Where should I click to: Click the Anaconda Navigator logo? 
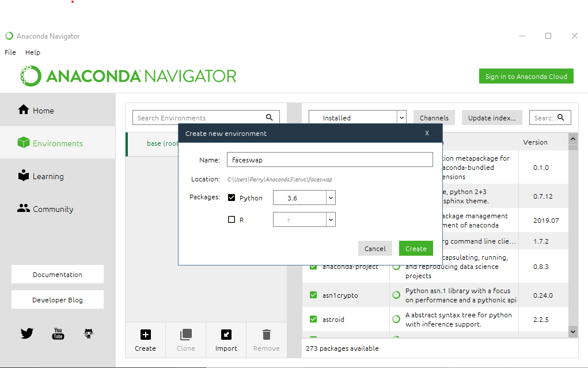pos(128,76)
